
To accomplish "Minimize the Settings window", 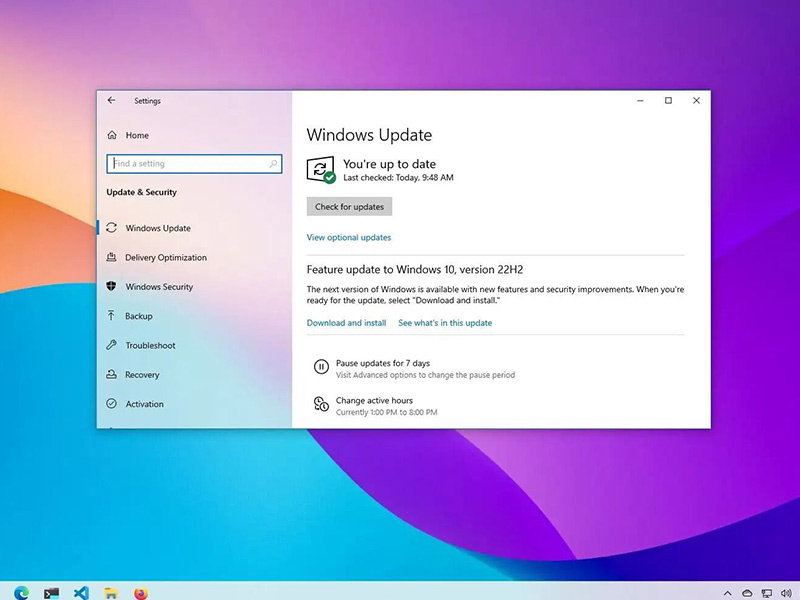I will coord(640,101).
